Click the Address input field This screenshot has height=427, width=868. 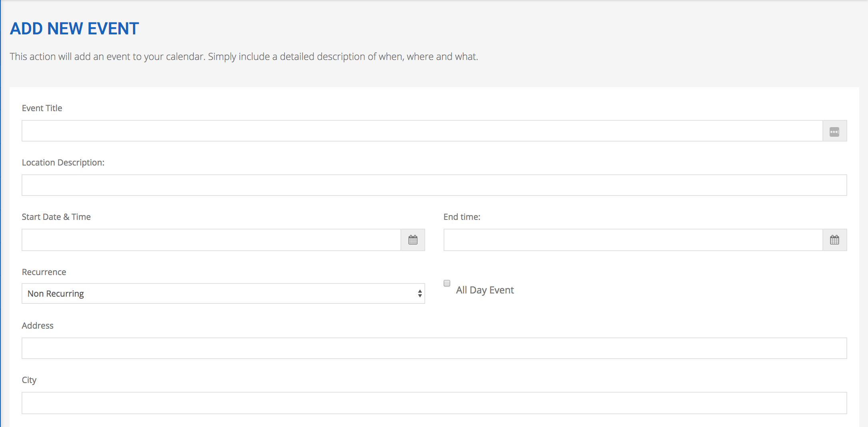tap(434, 348)
